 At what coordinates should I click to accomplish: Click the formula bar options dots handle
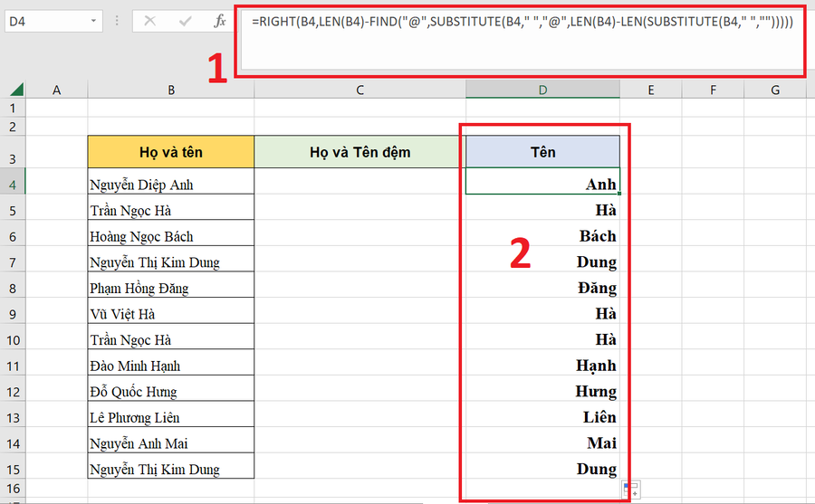(x=117, y=22)
